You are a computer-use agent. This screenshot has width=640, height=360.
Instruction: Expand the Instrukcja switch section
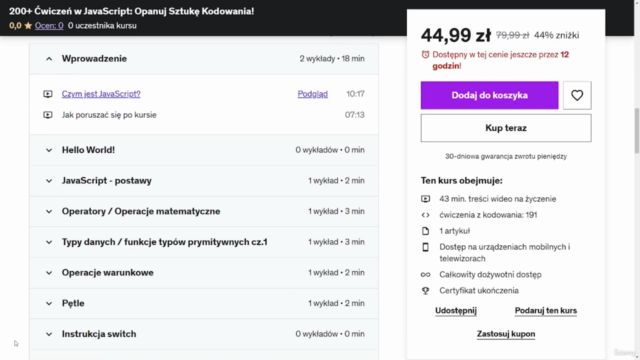click(204, 333)
